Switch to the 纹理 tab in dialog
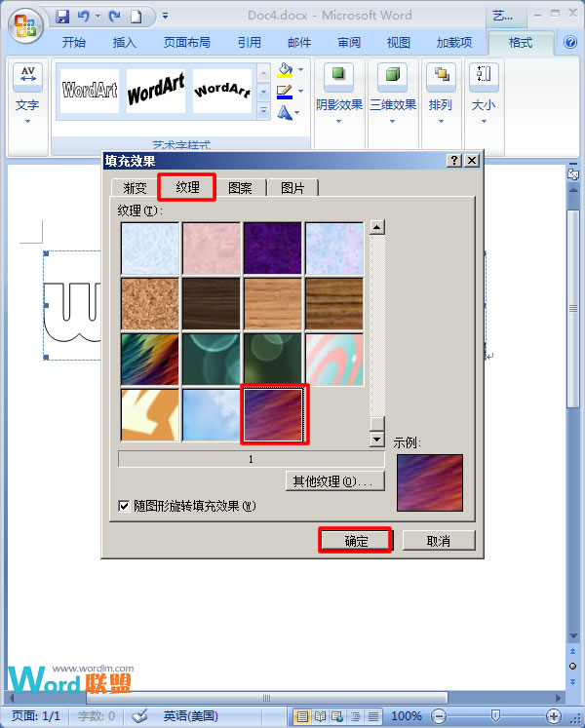Viewport: 585px width, 728px height. click(x=187, y=187)
